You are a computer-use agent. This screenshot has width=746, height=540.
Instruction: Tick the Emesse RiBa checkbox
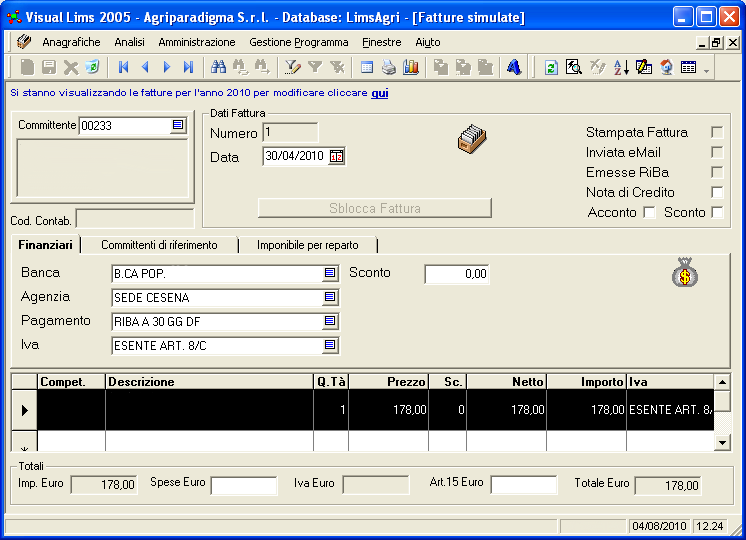click(717, 172)
